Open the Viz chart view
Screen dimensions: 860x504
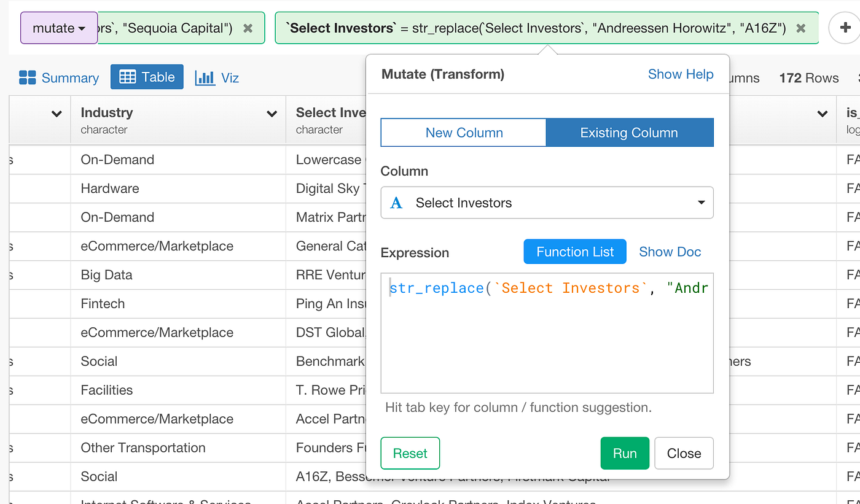click(217, 77)
